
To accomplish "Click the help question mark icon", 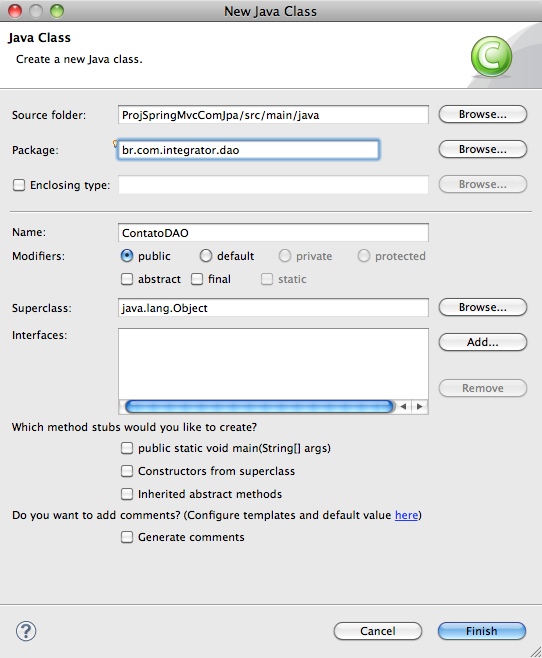I will (26, 631).
